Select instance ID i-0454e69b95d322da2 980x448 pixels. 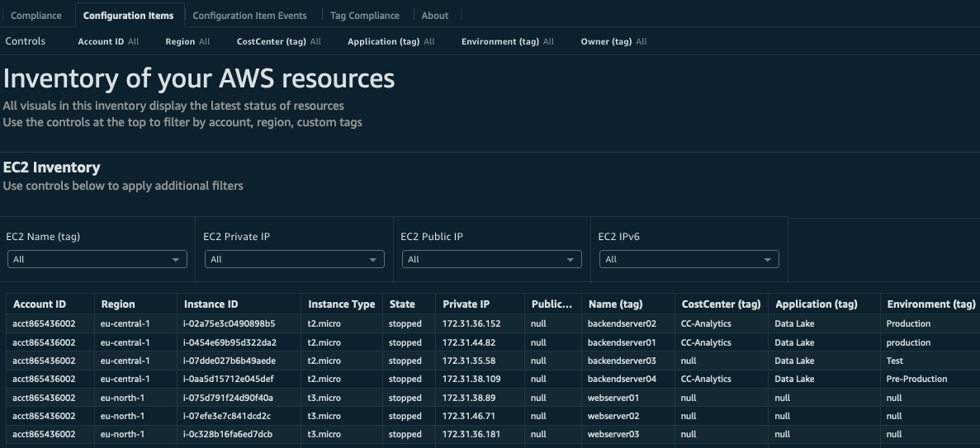click(x=230, y=342)
